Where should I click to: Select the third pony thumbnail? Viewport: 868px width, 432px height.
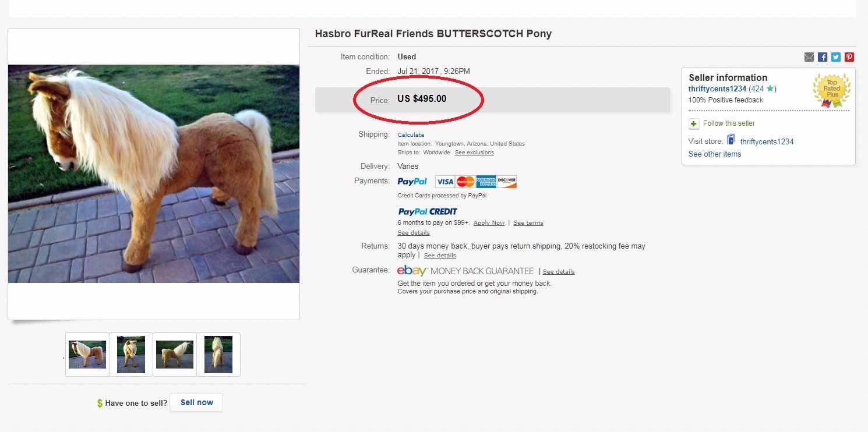coord(175,355)
